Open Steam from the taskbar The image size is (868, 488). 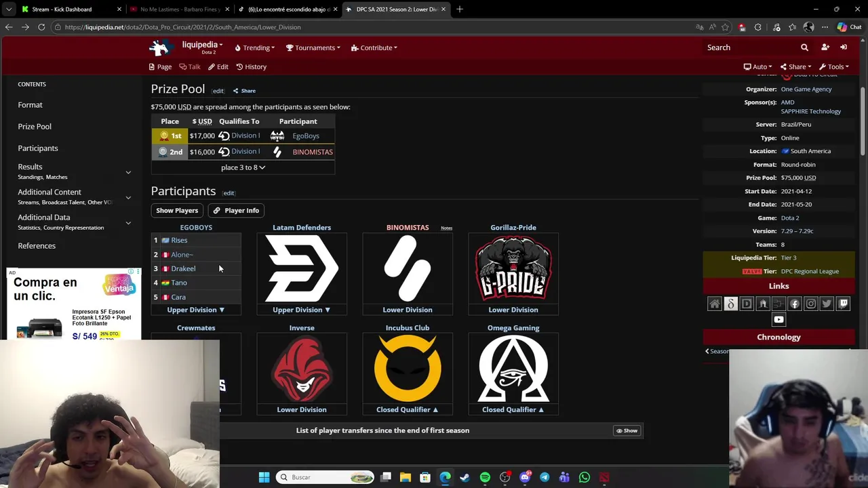465,477
